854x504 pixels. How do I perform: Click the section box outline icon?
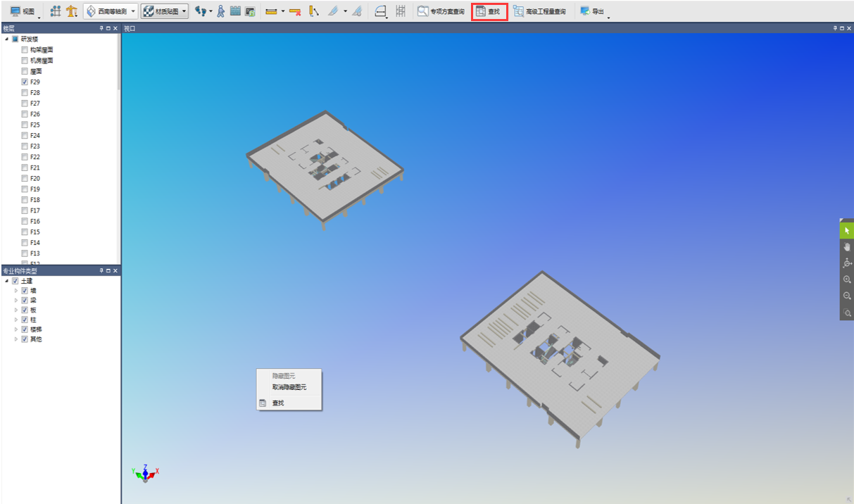coord(380,11)
